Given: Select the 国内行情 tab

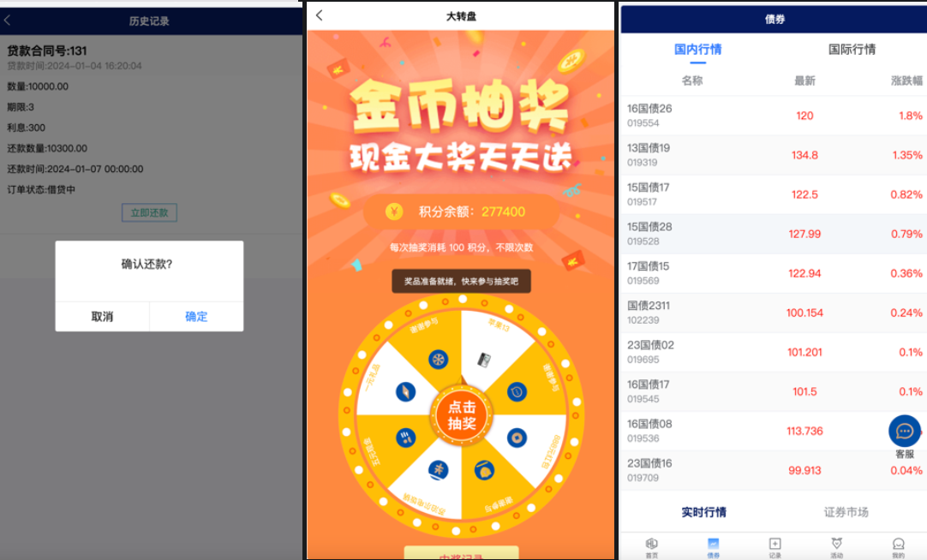Looking at the screenshot, I should tap(697, 50).
